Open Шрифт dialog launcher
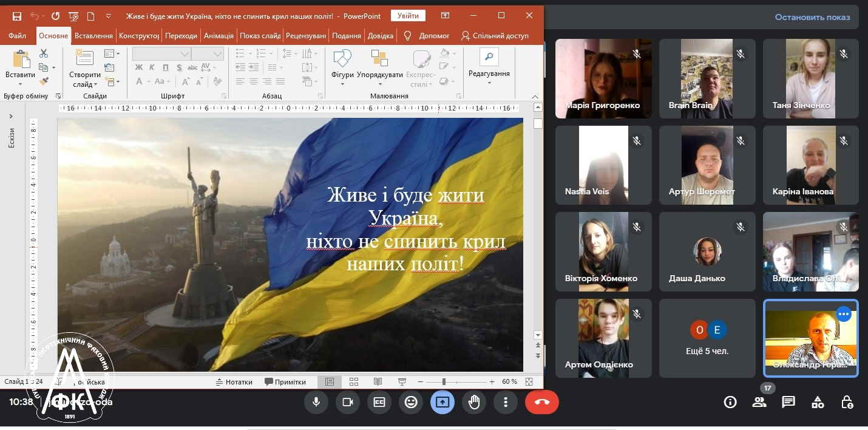The height and width of the screenshot is (430, 868). (224, 96)
